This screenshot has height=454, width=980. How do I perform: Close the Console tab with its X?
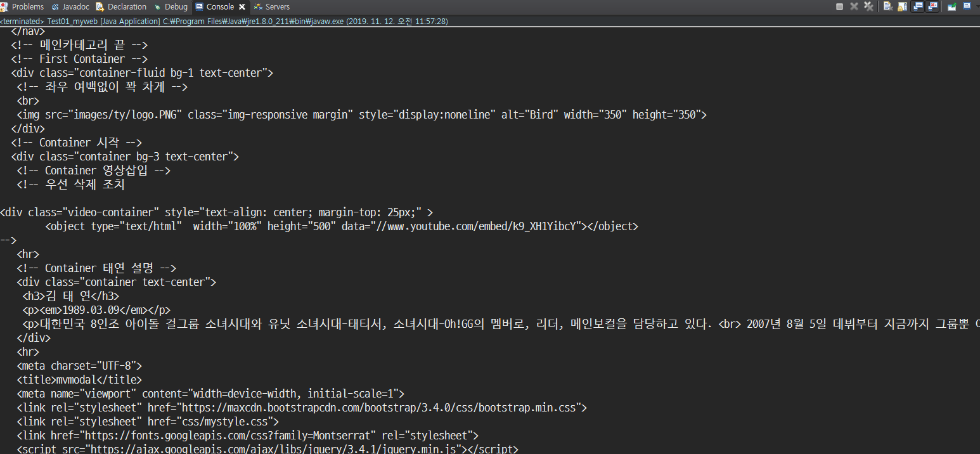click(242, 7)
